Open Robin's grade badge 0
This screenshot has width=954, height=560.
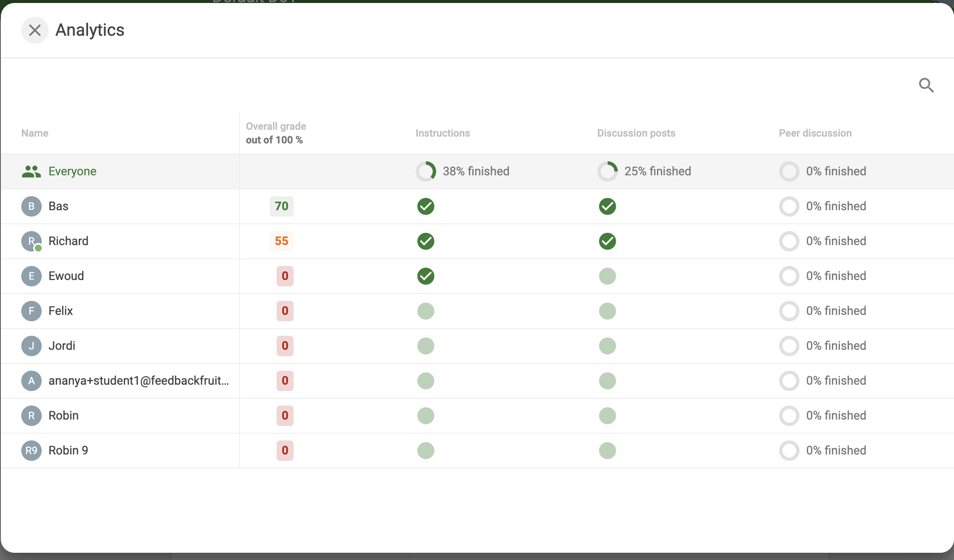pos(285,416)
